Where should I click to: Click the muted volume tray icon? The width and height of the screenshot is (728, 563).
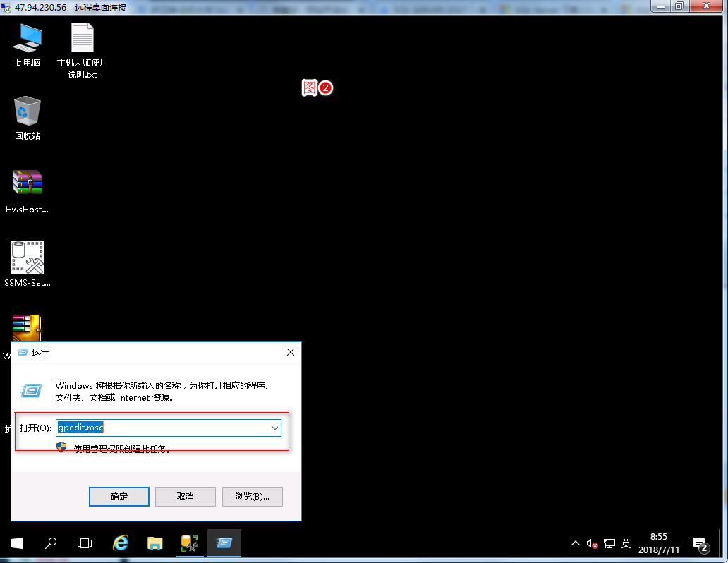point(593,544)
